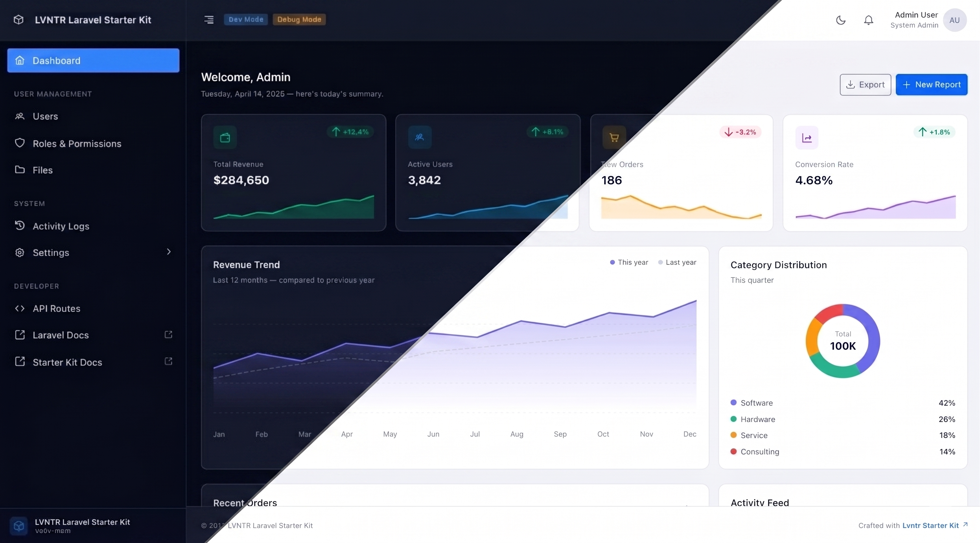Click the Export button
The height and width of the screenshot is (543, 980).
[x=865, y=85]
